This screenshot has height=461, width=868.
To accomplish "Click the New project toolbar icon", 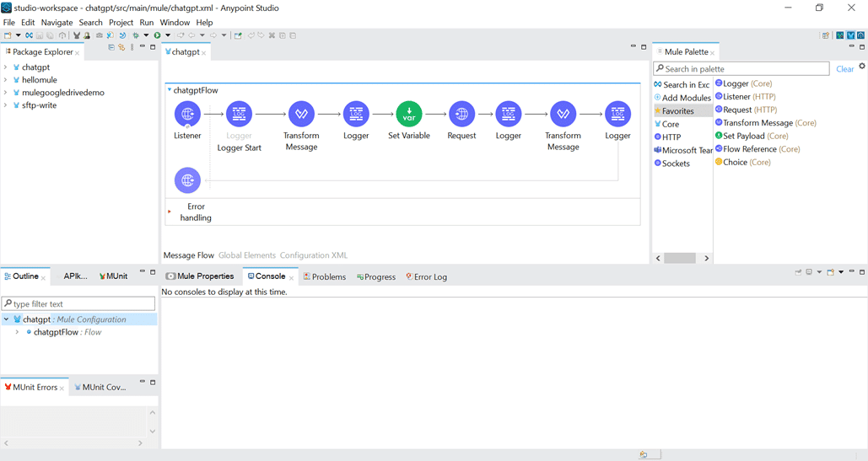I will (8, 35).
